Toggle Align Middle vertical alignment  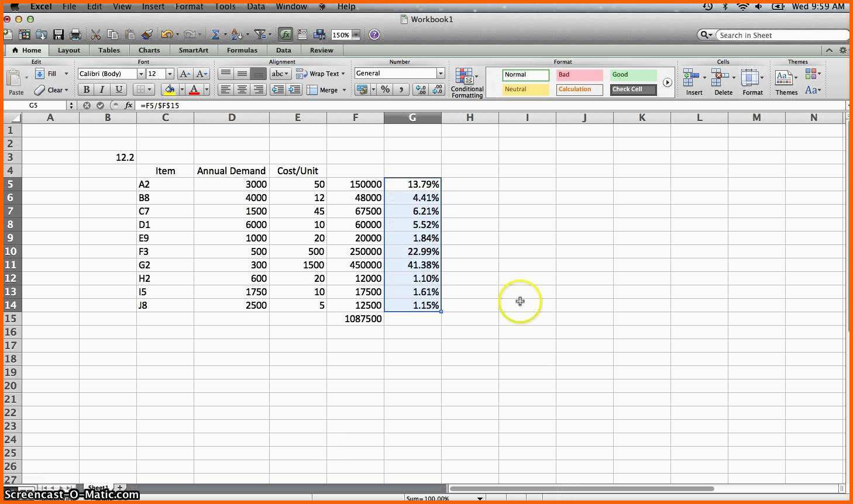pos(242,74)
